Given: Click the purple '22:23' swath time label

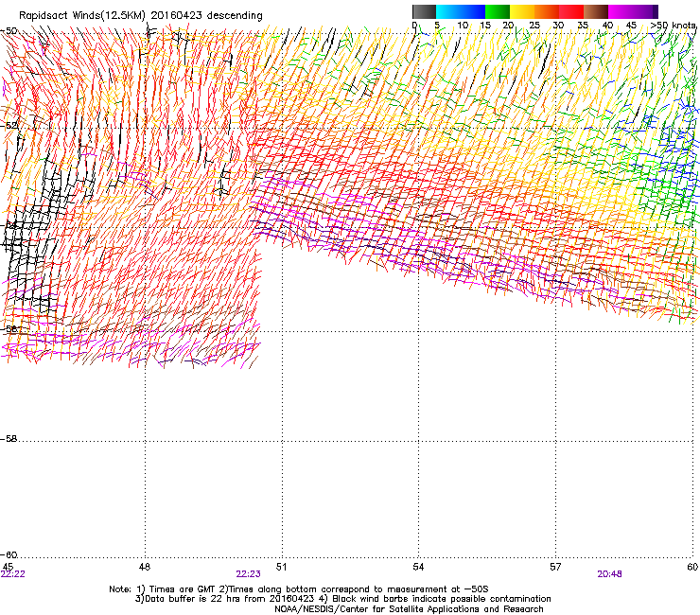Looking at the screenshot, I should (248, 574).
